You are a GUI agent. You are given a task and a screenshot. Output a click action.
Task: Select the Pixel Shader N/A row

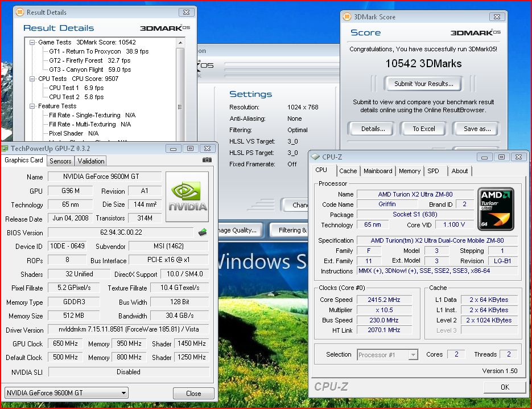[x=73, y=133]
